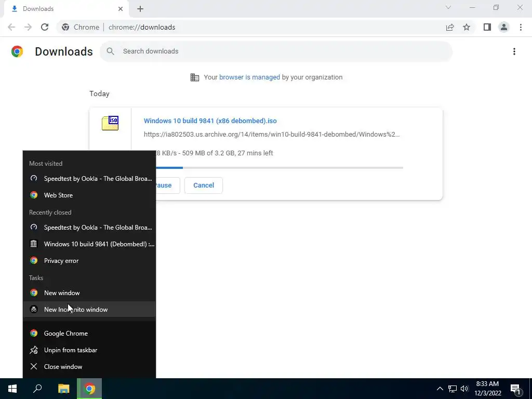532x399 pixels.
Task: Open the 'browser is managed' link
Action: [x=249, y=77]
